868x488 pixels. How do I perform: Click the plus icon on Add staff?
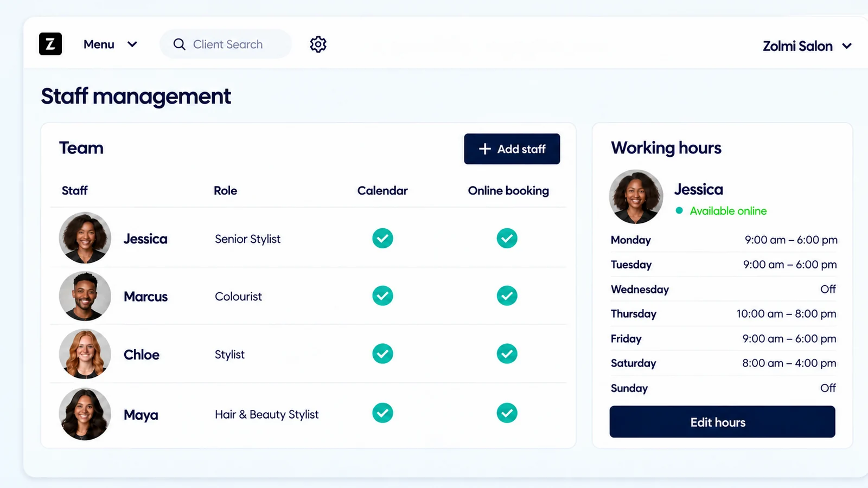[x=485, y=149]
